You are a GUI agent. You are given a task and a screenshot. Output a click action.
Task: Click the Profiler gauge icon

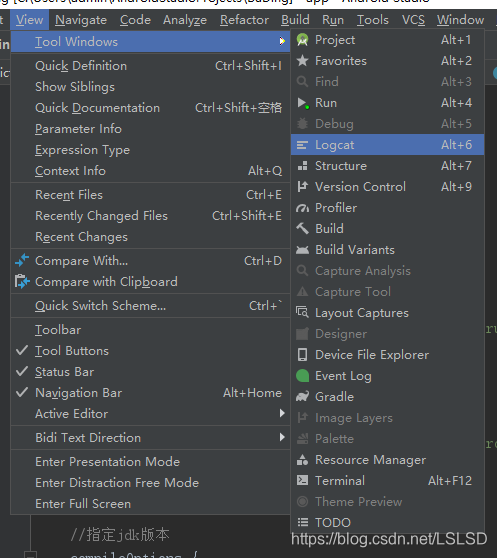point(302,208)
